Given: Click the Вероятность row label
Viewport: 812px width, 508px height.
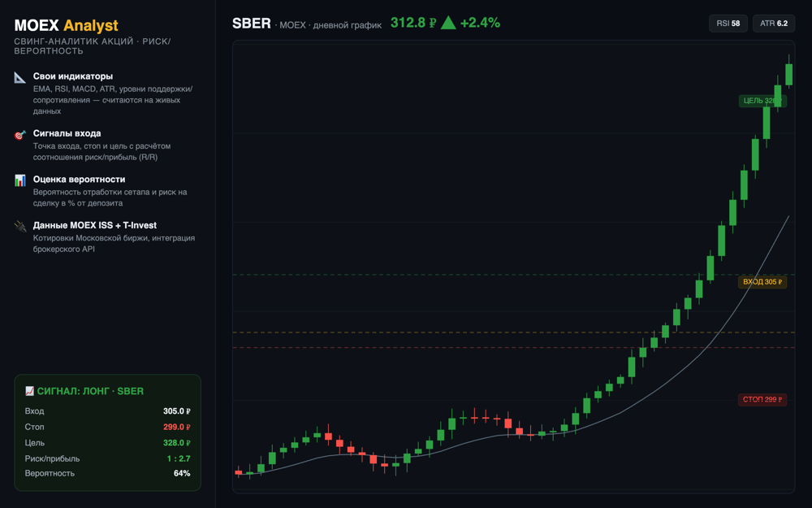Looking at the screenshot, I should pos(50,473).
